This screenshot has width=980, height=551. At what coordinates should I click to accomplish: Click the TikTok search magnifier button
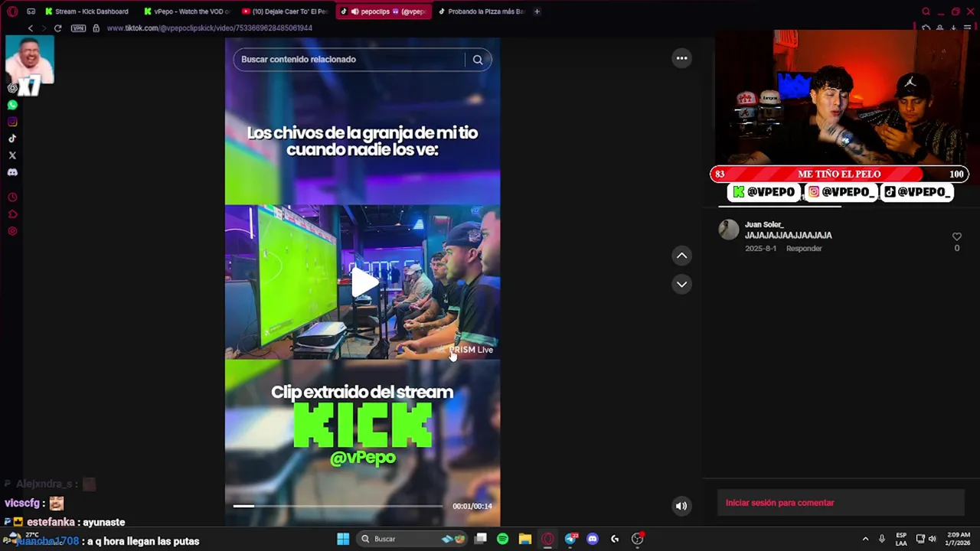click(478, 60)
